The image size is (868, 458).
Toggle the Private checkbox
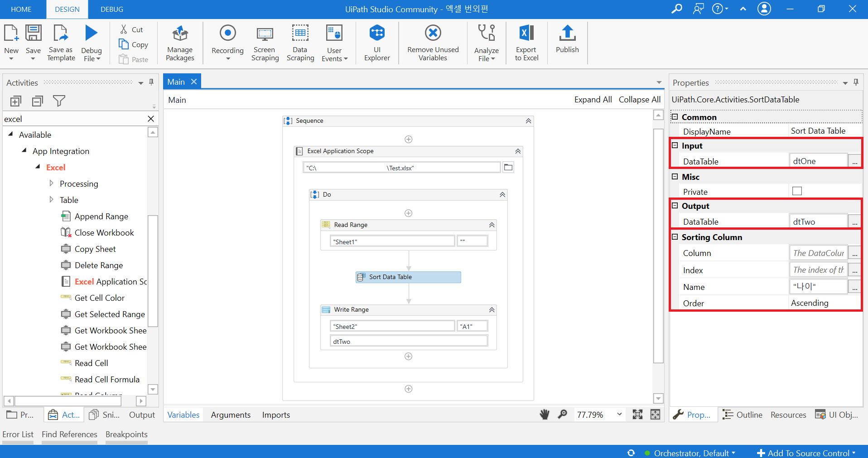[x=797, y=191]
